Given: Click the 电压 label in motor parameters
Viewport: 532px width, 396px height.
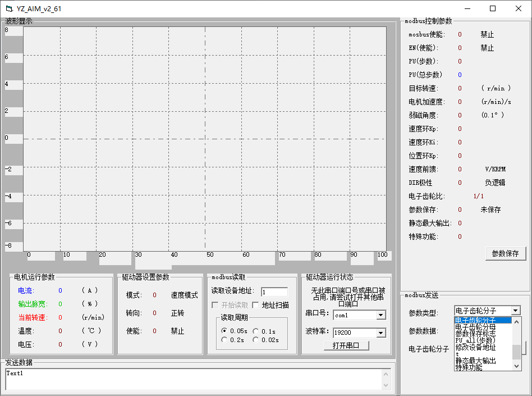Looking at the screenshot, I should point(26,344).
